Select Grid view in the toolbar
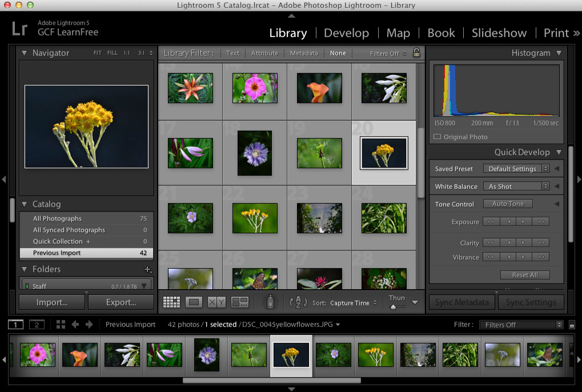 pos(171,302)
